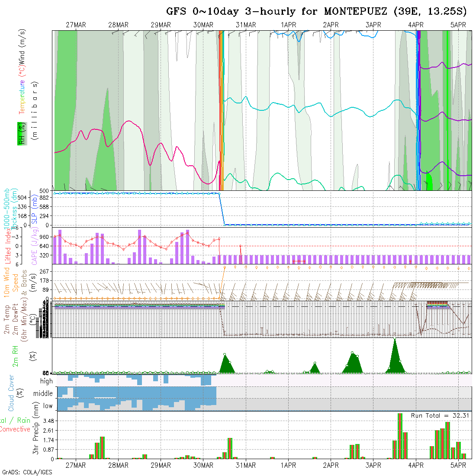Click the 31MAR label on bottom time axis
This screenshot has height=476, width=476.
point(246,465)
